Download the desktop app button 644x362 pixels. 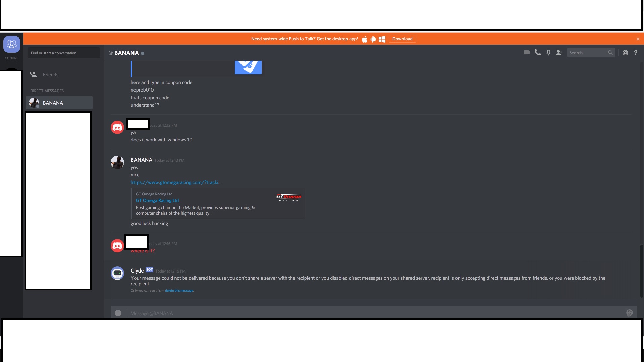pos(402,39)
